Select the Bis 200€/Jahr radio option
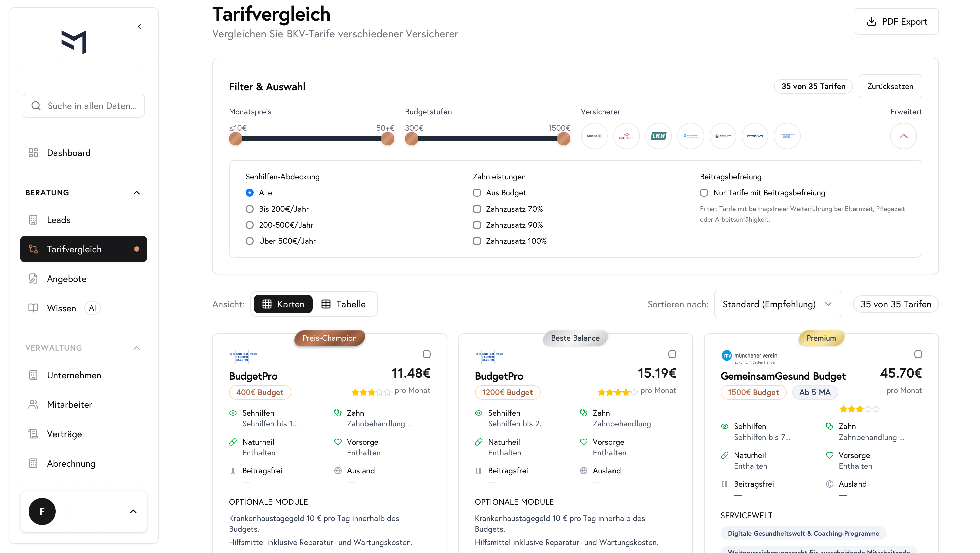The width and height of the screenshot is (980, 553). pyautogui.click(x=250, y=209)
